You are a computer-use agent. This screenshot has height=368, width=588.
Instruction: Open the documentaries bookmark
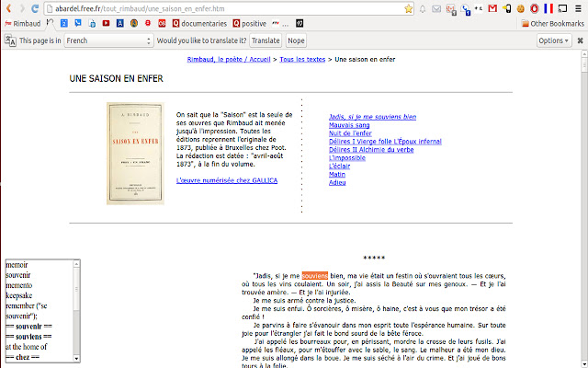click(x=199, y=24)
